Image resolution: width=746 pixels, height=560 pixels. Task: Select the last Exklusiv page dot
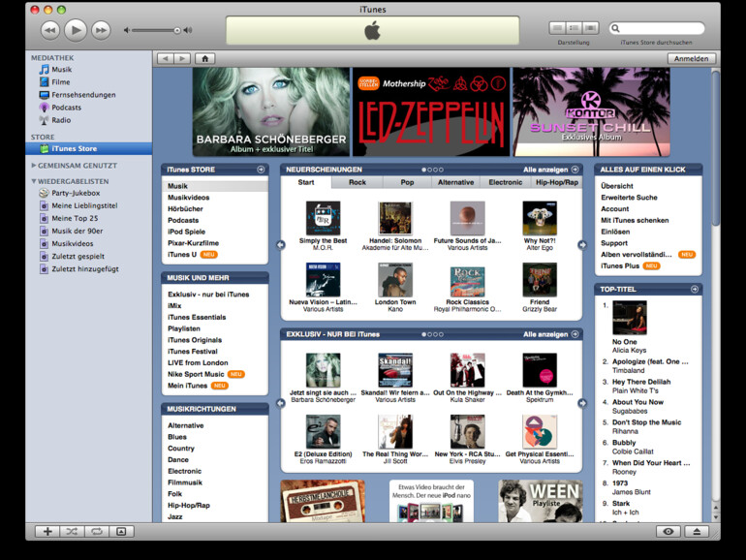(x=441, y=334)
